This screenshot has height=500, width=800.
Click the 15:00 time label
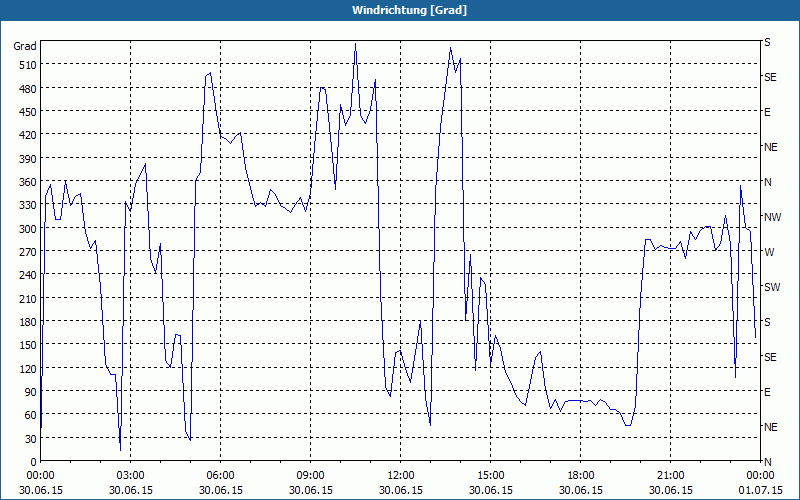click(x=490, y=476)
